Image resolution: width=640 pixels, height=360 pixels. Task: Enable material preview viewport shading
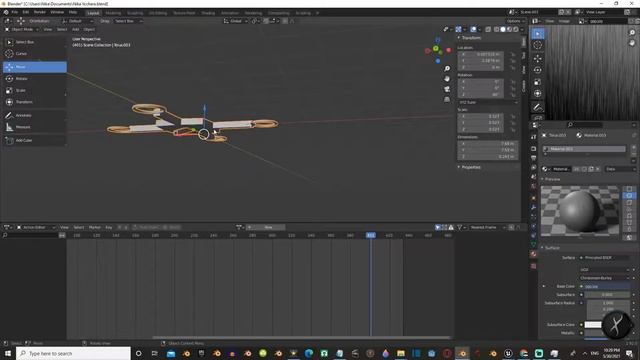tap(509, 29)
